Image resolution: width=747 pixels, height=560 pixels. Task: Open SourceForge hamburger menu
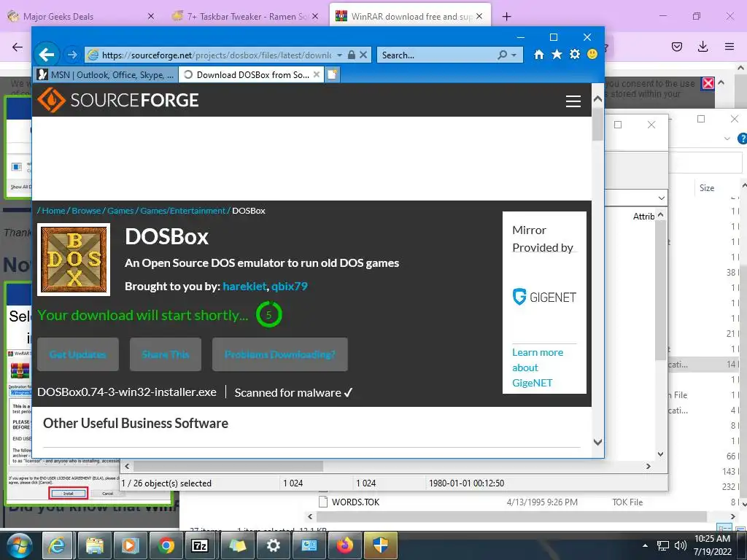573,101
